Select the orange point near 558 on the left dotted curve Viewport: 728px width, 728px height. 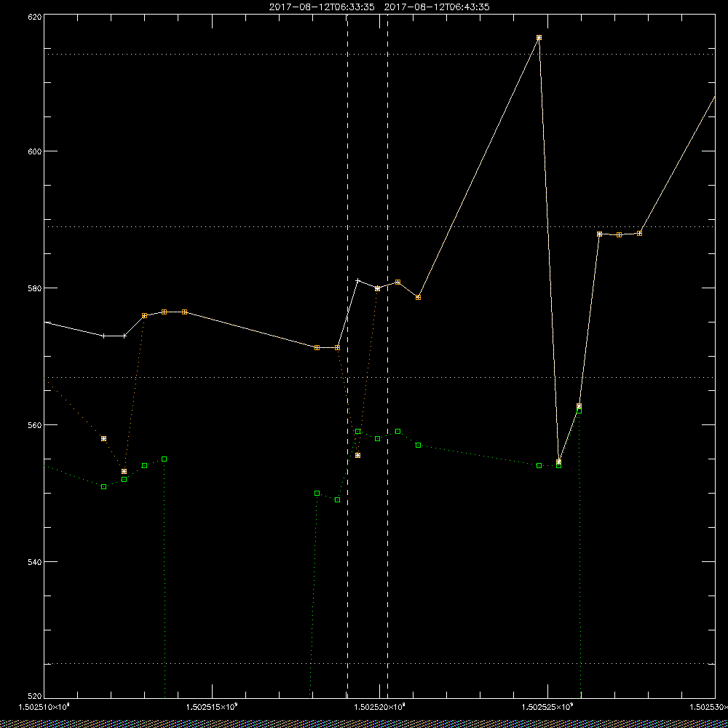pos(103,438)
